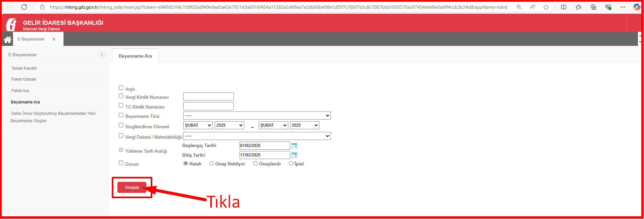
Task: Open Paket Gönder in sidebar menu
Action: pyautogui.click(x=24, y=79)
